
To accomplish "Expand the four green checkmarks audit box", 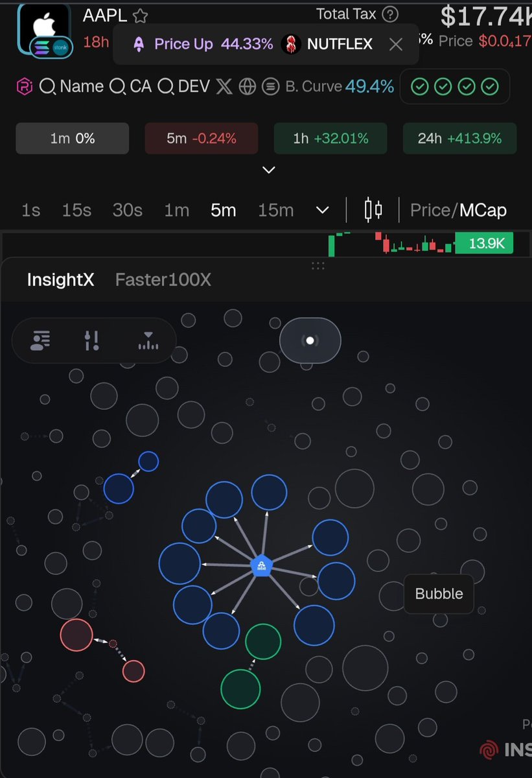I will pos(454,87).
